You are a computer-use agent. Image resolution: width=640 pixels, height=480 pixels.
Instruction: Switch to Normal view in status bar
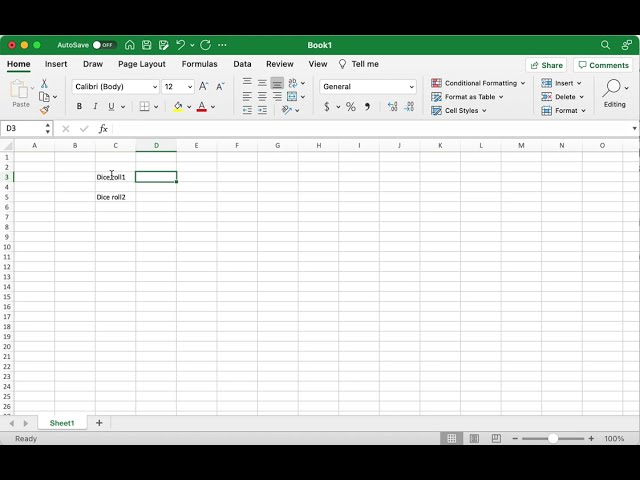tap(451, 438)
